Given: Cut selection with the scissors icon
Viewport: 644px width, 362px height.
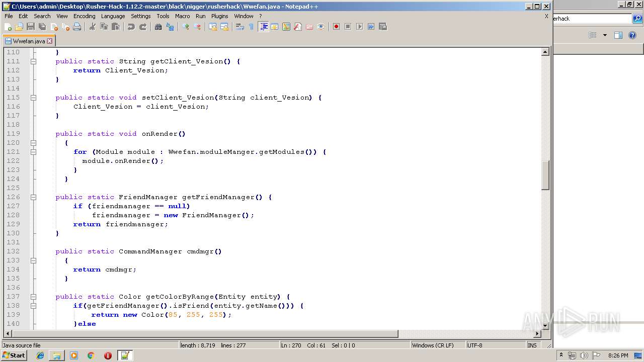Looking at the screenshot, I should (x=93, y=27).
